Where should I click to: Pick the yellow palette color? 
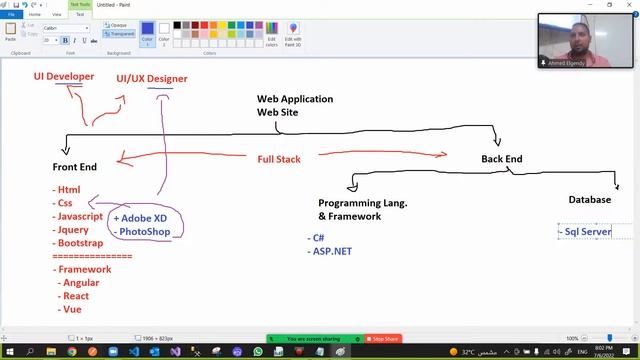[x=222, y=25]
